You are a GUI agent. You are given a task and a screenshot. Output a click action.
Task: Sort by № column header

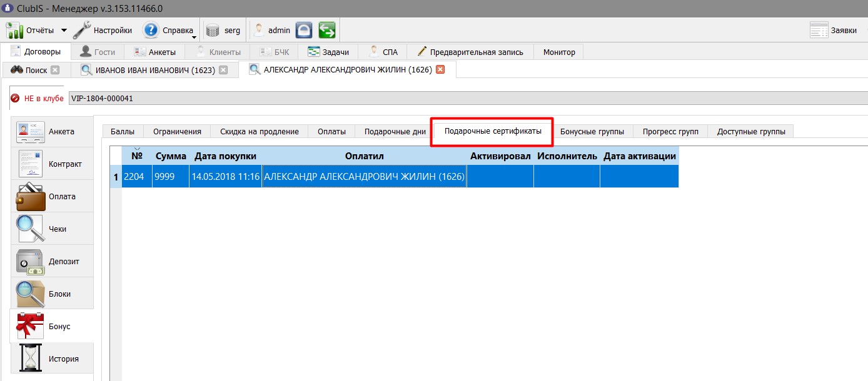pos(137,156)
